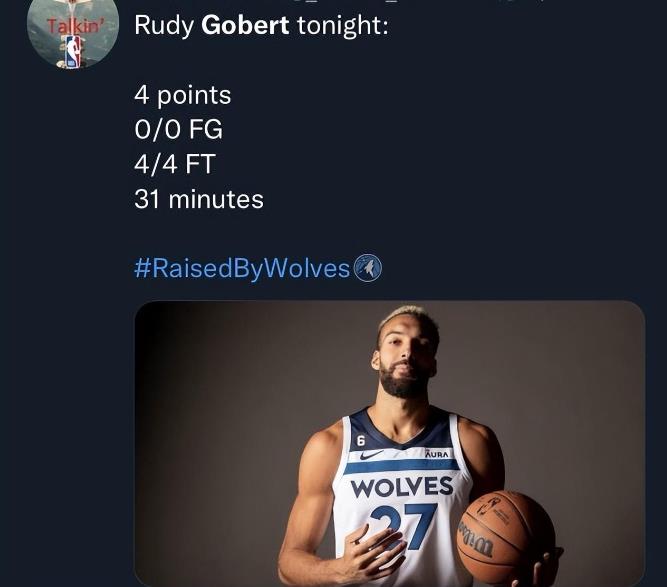Viewport: 667px width, 587px height.
Task: Click the NBA logo in the avatar
Action: click(x=72, y=51)
